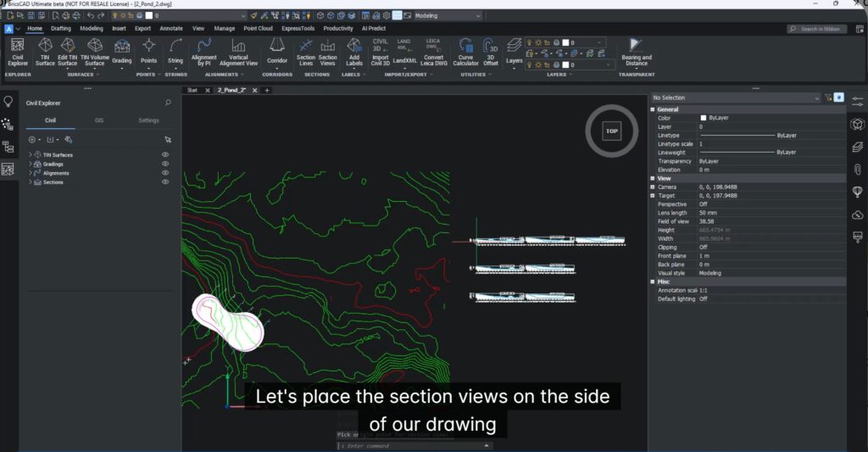Viewport: 868px width, 452px height.
Task: Select the TIN Surface tool
Action: click(45, 51)
